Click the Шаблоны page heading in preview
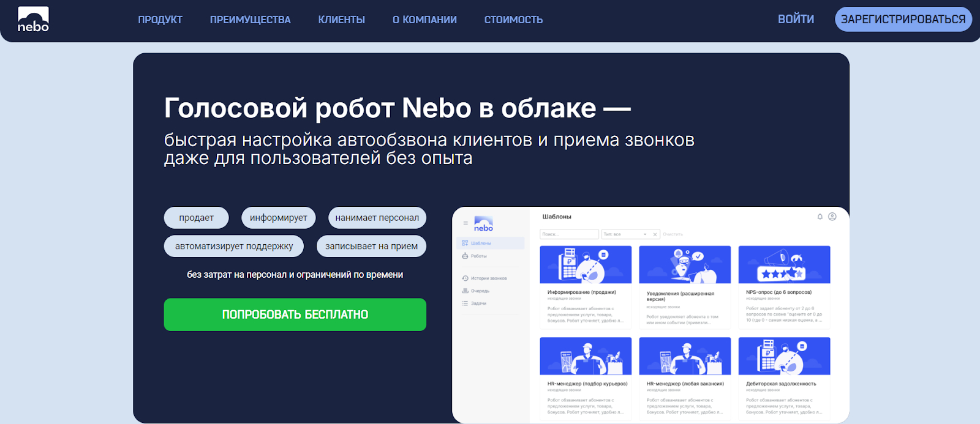The image size is (980, 424). click(x=557, y=217)
